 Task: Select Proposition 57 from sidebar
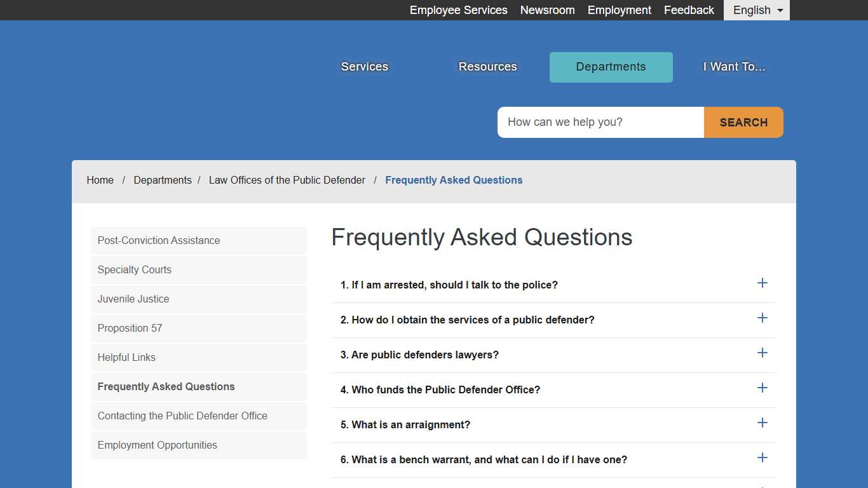point(130,328)
